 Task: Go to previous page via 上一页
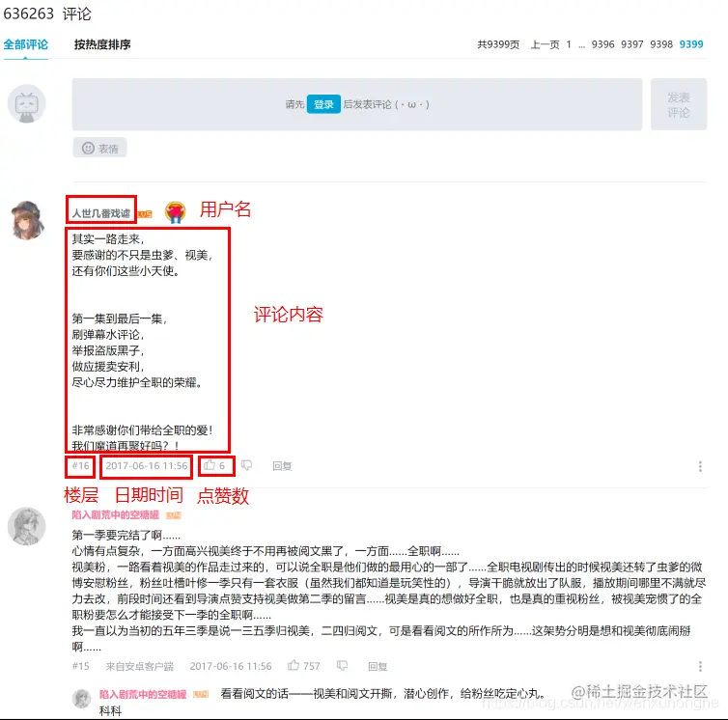pyautogui.click(x=545, y=44)
